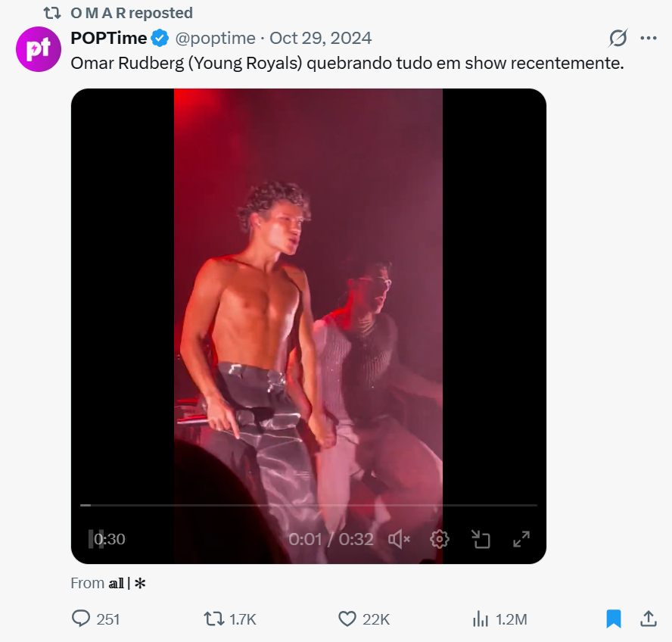Reply to the post (251 replies)
The width and height of the screenshot is (672, 642).
81,619
